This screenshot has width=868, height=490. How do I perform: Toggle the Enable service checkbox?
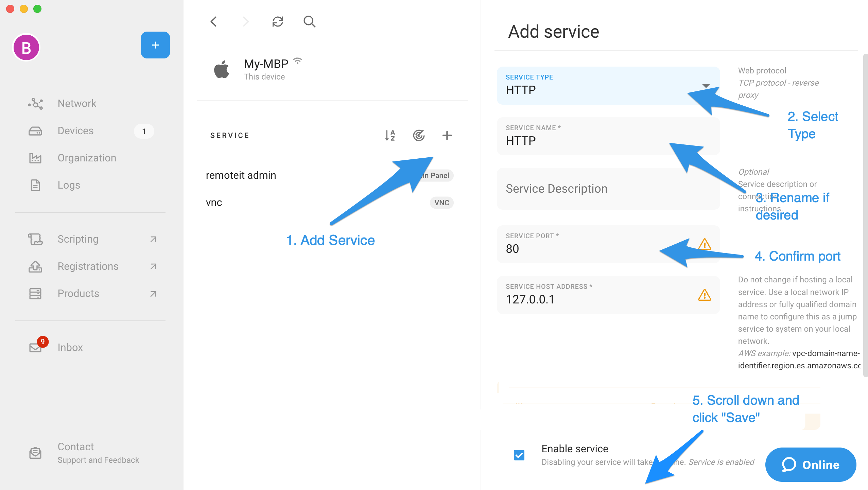(x=519, y=455)
